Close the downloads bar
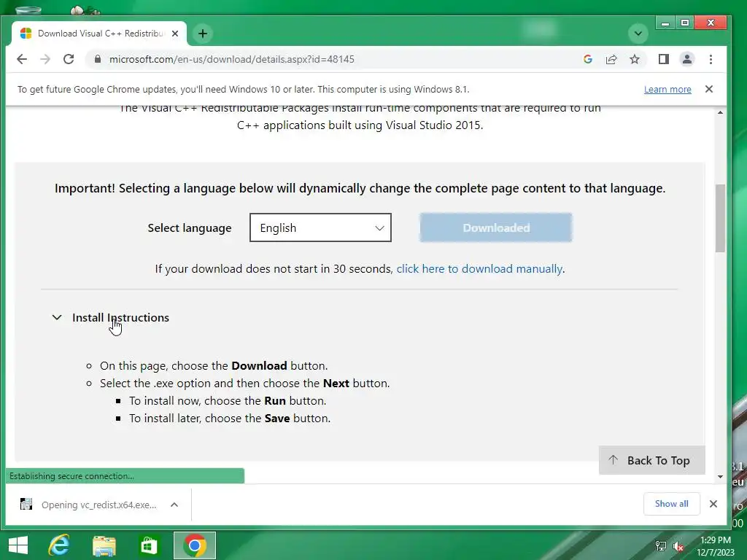 point(713,504)
